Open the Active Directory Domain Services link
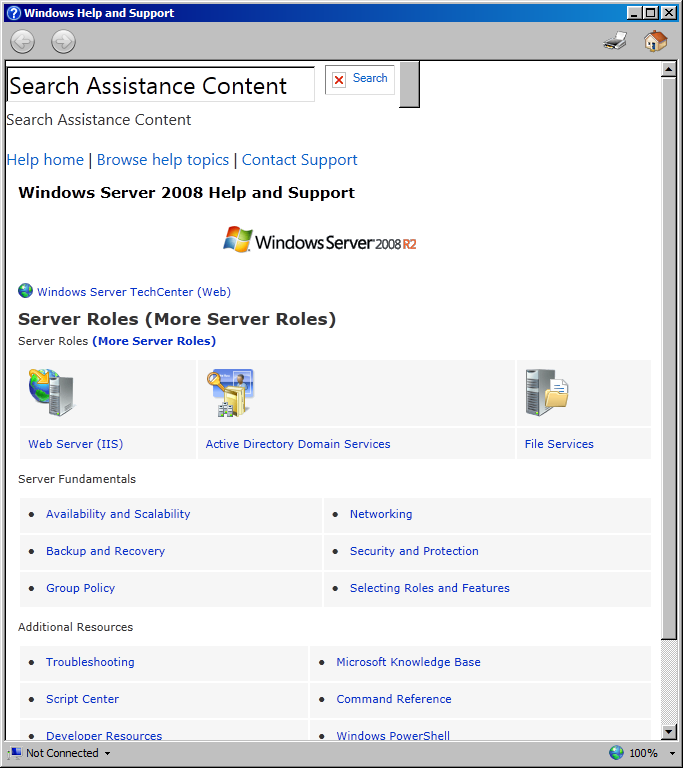 click(298, 444)
